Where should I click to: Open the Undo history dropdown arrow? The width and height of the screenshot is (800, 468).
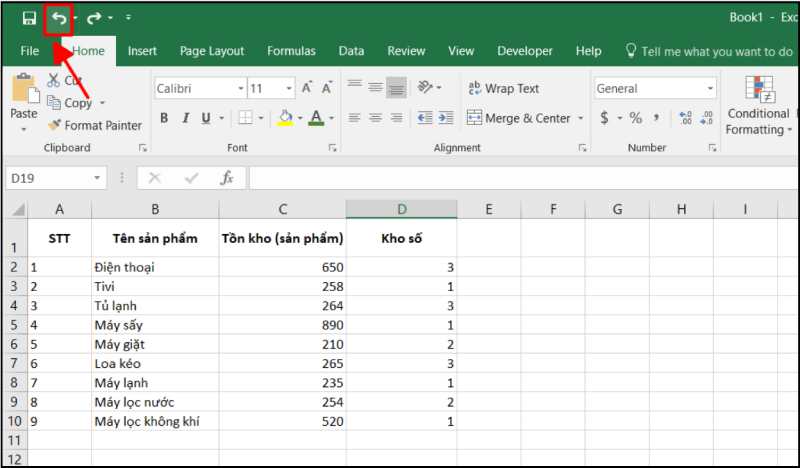[76, 18]
